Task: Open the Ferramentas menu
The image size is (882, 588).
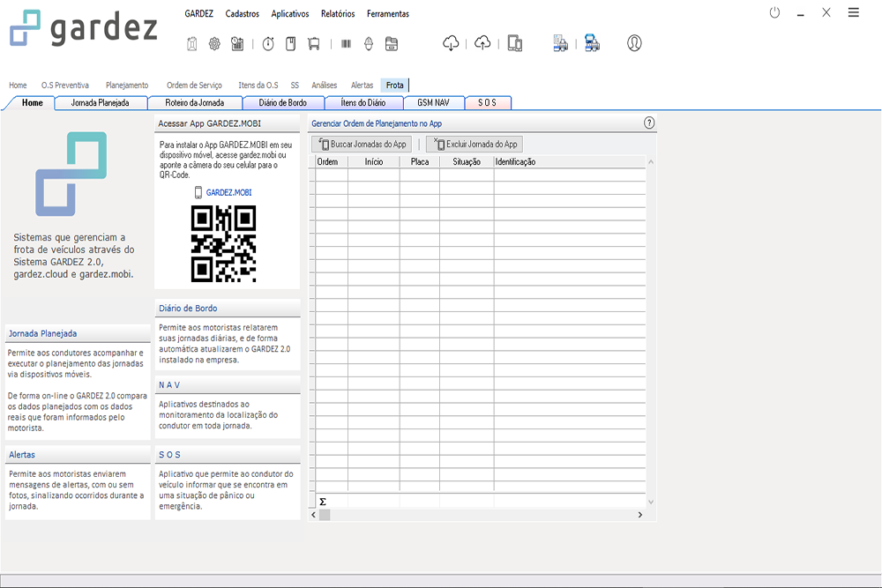Action: 388,13
